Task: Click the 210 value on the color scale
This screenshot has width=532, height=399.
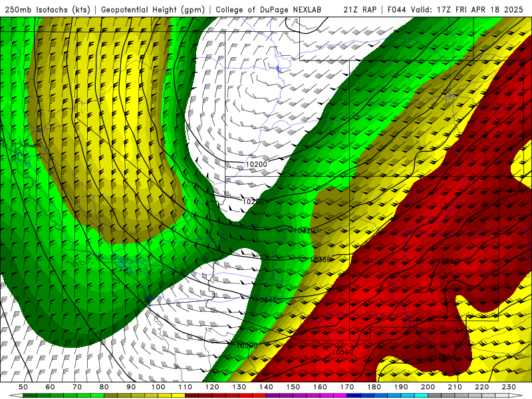Action: pos(455,387)
